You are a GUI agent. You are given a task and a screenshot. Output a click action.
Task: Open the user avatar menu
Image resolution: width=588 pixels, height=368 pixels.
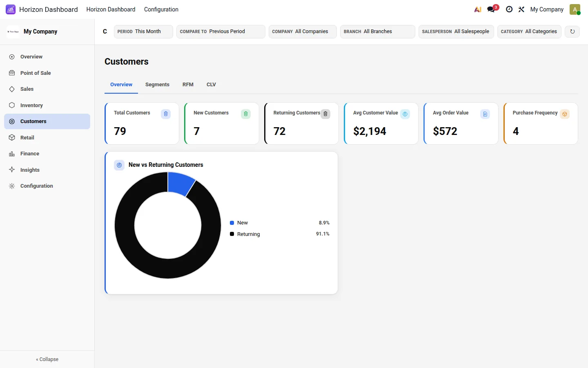tap(575, 9)
